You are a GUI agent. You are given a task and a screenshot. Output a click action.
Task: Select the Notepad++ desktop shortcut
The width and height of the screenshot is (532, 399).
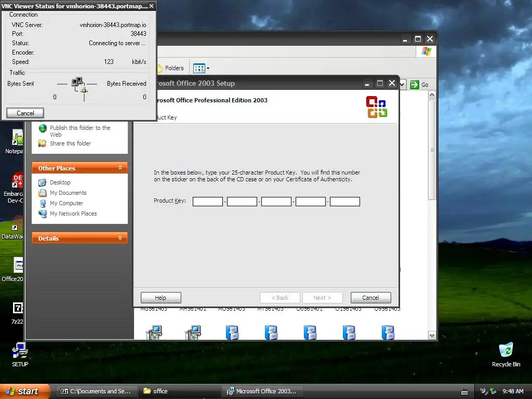click(x=15, y=142)
